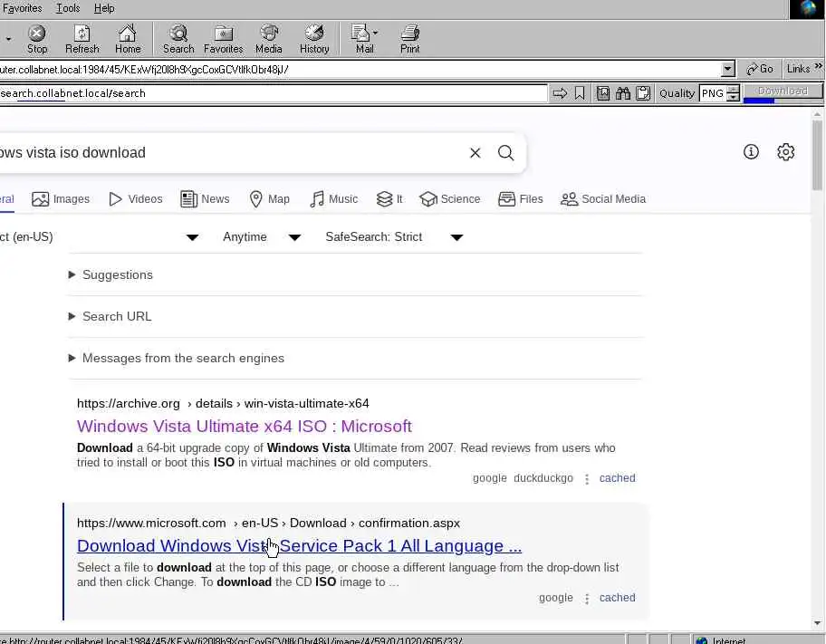Click the Print toolbar icon

click(x=410, y=40)
